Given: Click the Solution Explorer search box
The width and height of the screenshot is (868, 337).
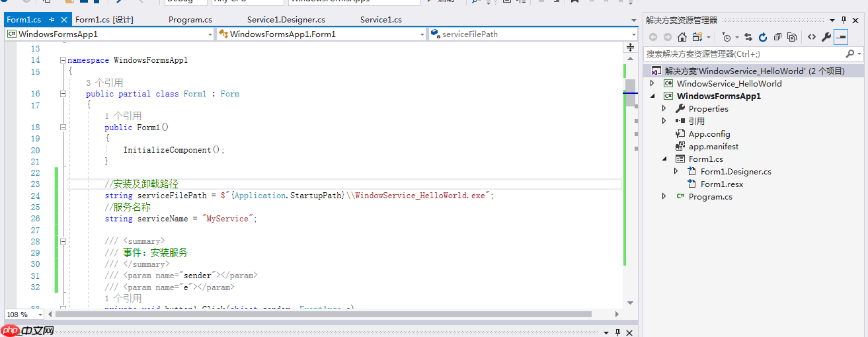Looking at the screenshot, I should click(x=744, y=54).
